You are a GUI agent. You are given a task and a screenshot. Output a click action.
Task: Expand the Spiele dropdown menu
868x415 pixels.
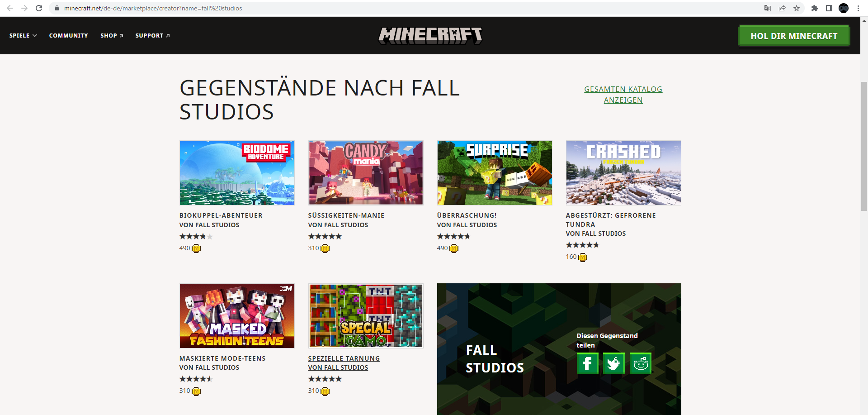[23, 36]
